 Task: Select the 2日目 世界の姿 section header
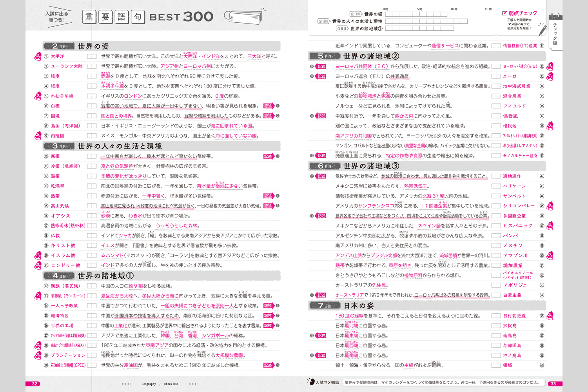(x=162, y=46)
